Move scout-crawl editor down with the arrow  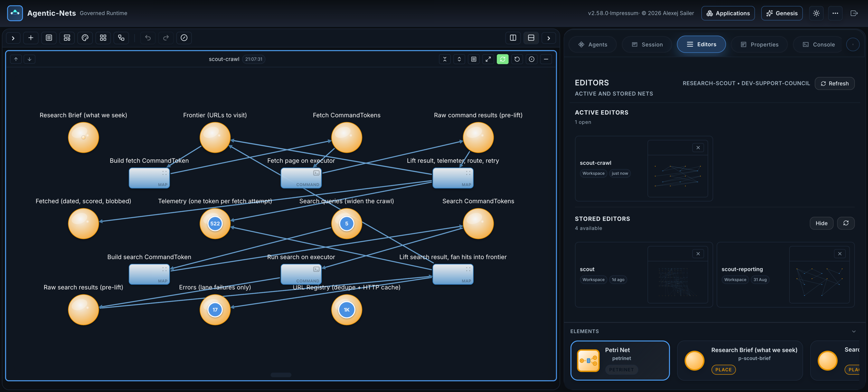[x=29, y=59]
